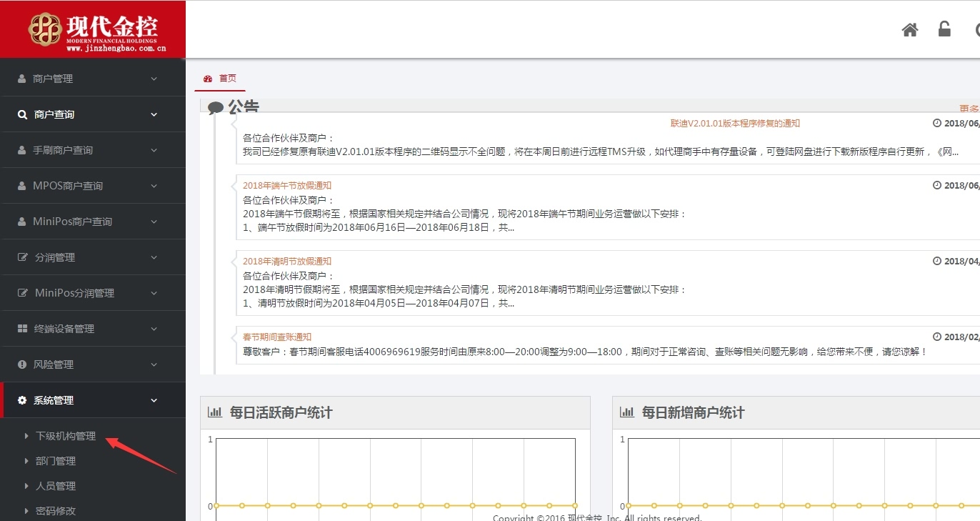
Task: Open 商户管理 sidebar menu
Action: pos(93,79)
